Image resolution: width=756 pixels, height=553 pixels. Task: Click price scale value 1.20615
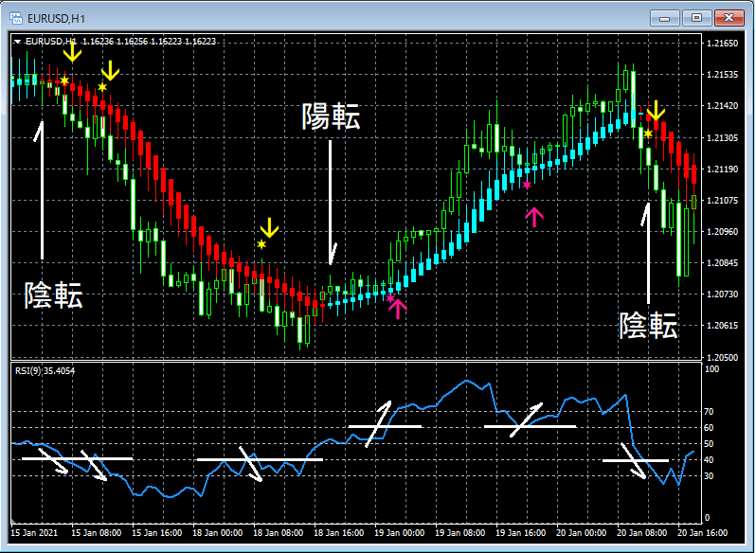722,326
